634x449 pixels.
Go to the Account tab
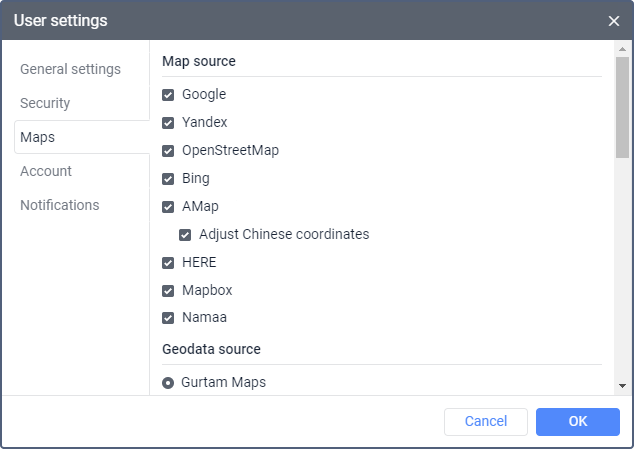(x=46, y=171)
